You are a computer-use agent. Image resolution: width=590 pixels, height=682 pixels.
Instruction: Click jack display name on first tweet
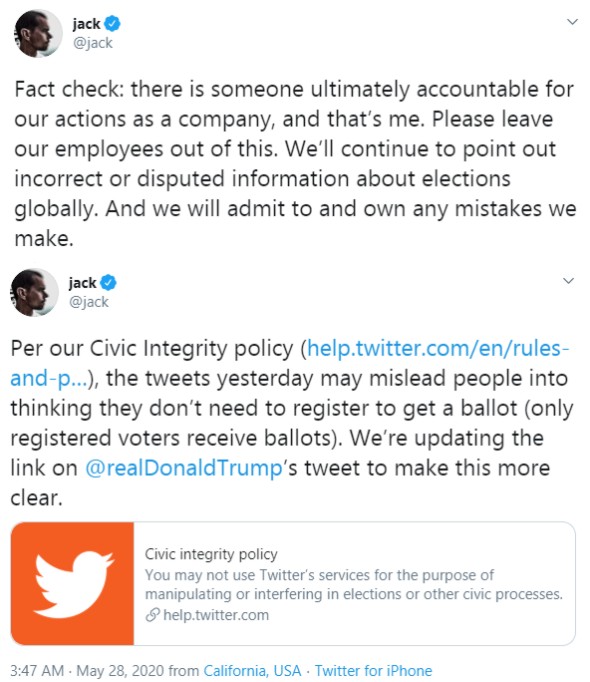[x=86, y=24]
